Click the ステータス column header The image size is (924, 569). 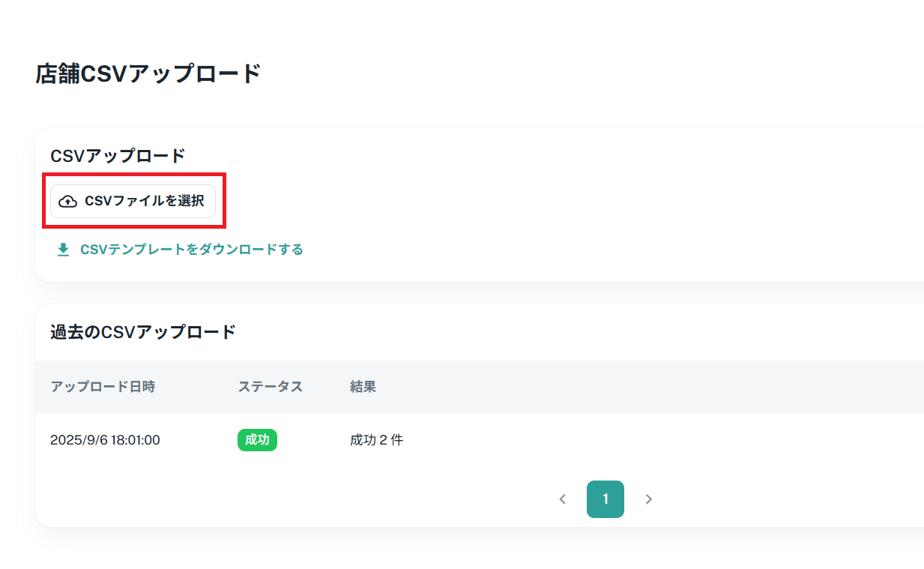[x=270, y=387]
